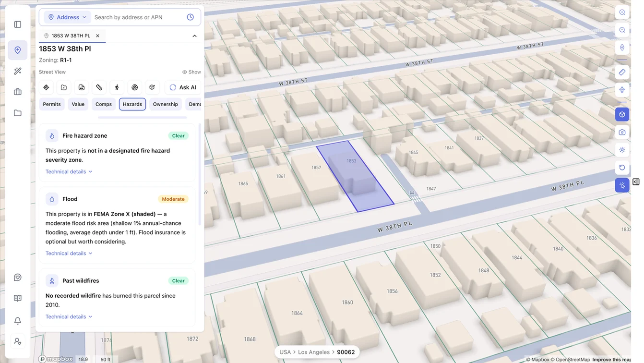Select the ruler measure tool on map toolbar
644x363 pixels.
click(622, 72)
